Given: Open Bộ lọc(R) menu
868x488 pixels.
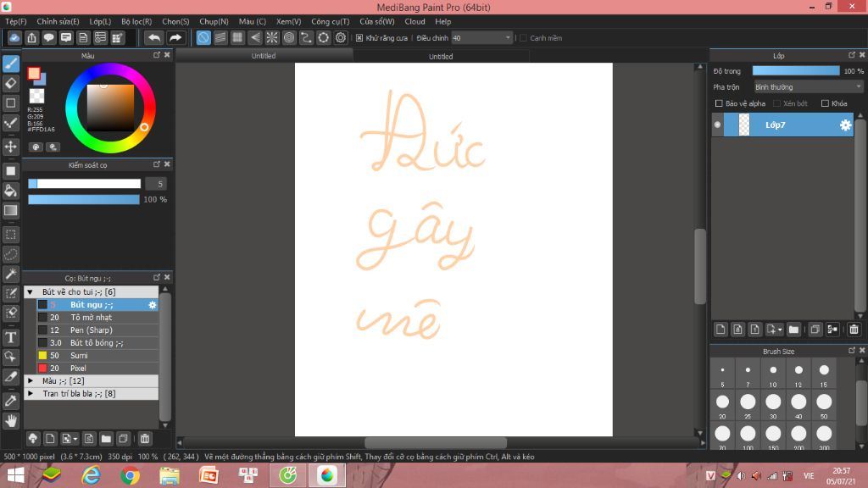Looking at the screenshot, I should (136, 21).
